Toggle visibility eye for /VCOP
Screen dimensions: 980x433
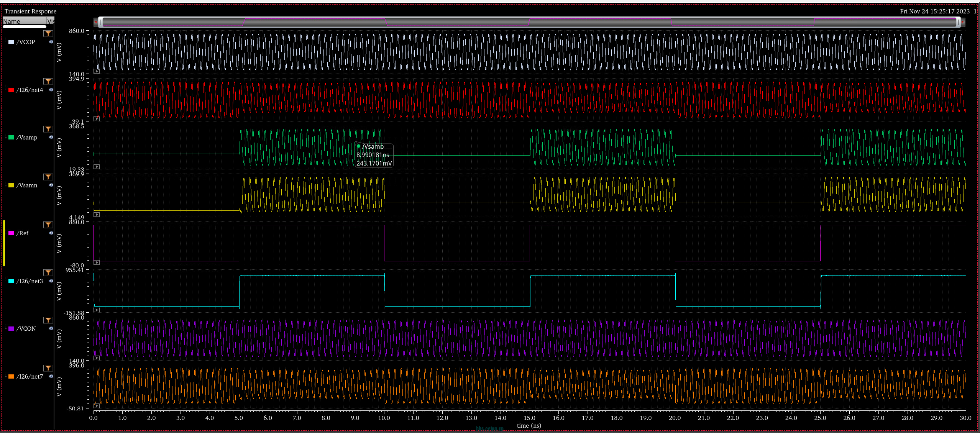pyautogui.click(x=51, y=42)
